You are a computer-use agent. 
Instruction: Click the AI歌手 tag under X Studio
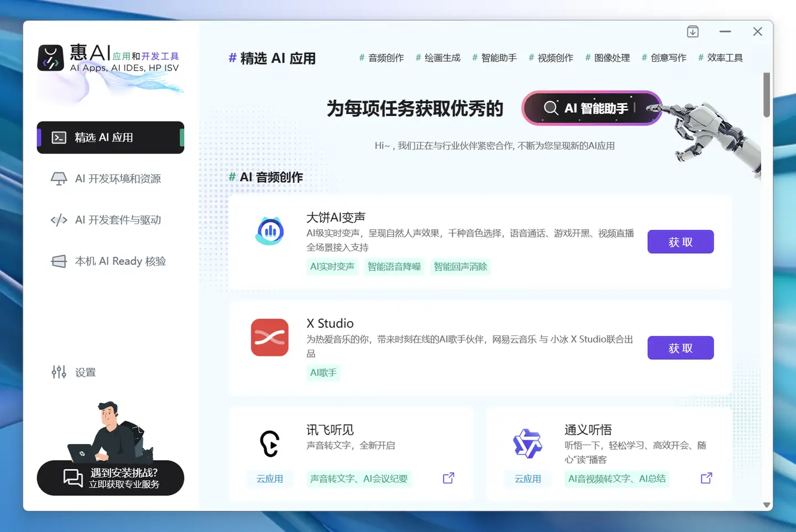click(323, 373)
